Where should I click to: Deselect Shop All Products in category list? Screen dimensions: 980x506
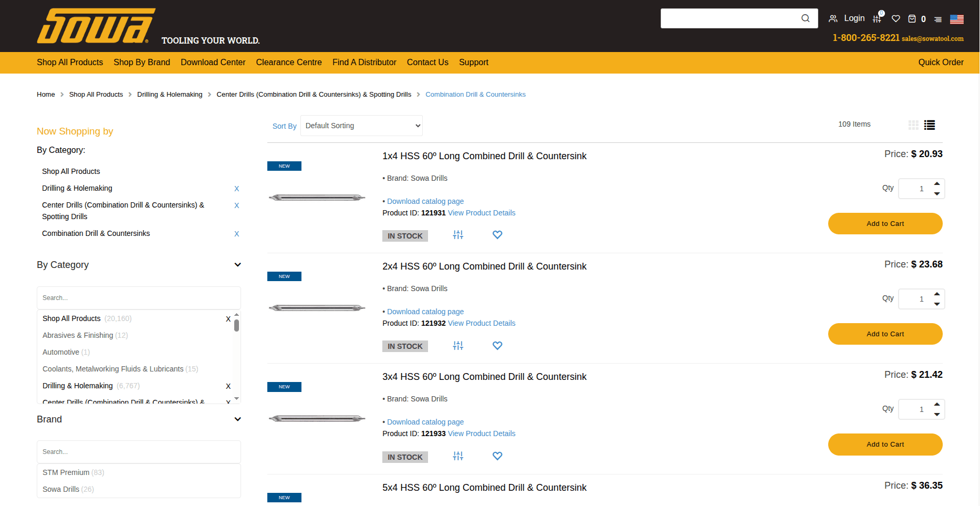(228, 319)
